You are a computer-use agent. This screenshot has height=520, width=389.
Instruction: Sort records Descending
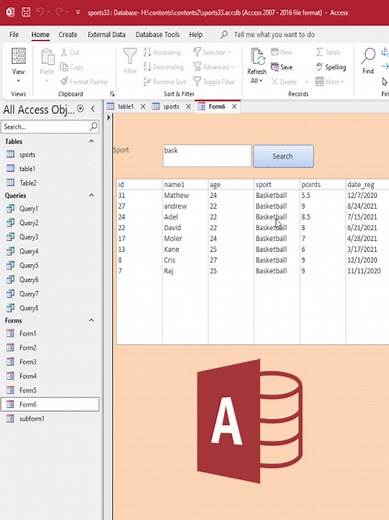point(163,67)
